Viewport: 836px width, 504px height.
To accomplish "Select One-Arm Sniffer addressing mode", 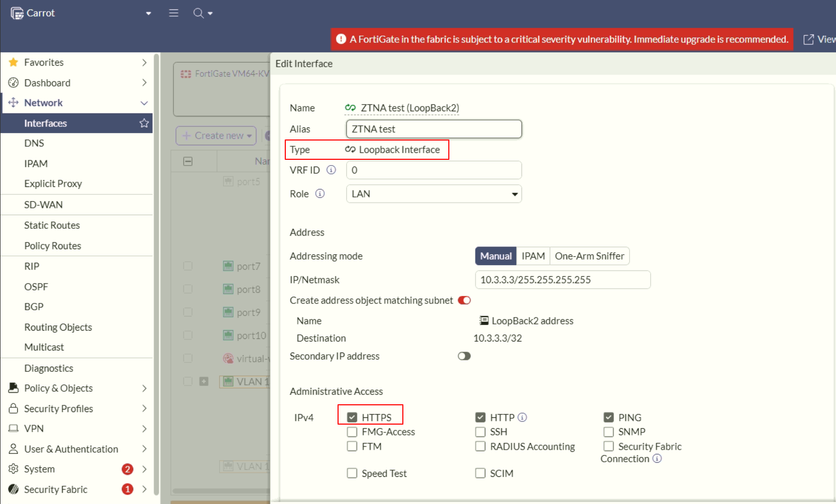I will click(589, 256).
